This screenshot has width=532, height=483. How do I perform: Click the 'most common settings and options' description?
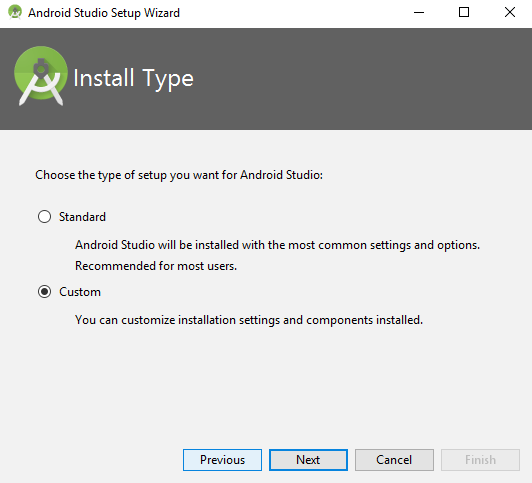click(278, 245)
